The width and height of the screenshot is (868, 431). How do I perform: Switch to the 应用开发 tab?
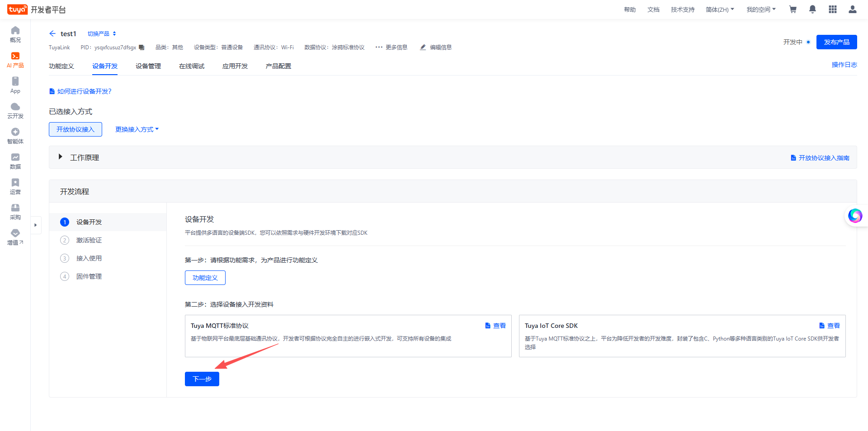point(235,66)
